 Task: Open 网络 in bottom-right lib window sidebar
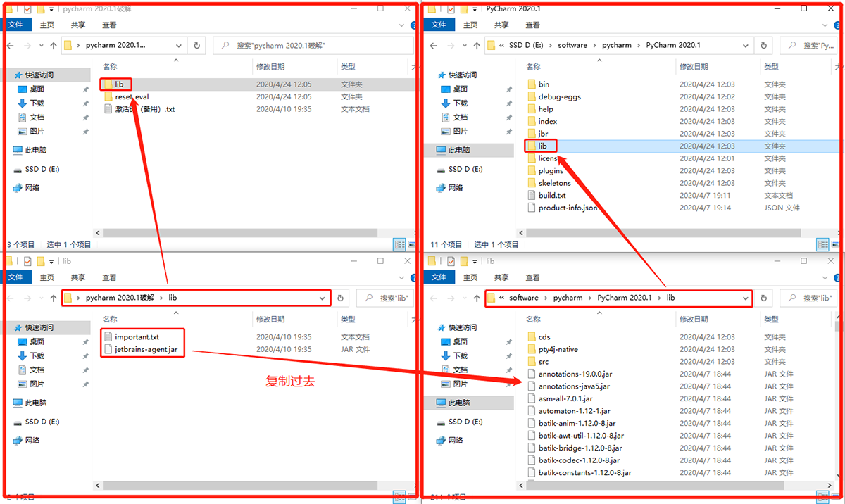tap(449, 440)
